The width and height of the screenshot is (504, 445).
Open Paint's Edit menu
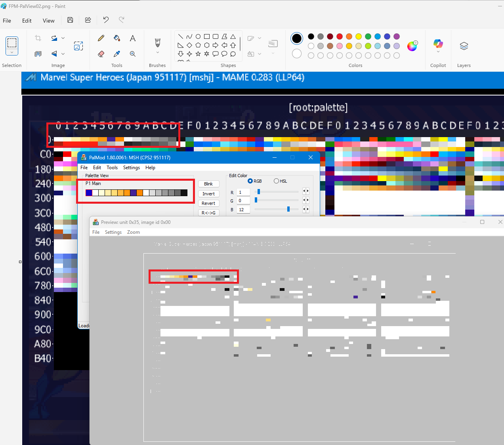click(x=27, y=21)
